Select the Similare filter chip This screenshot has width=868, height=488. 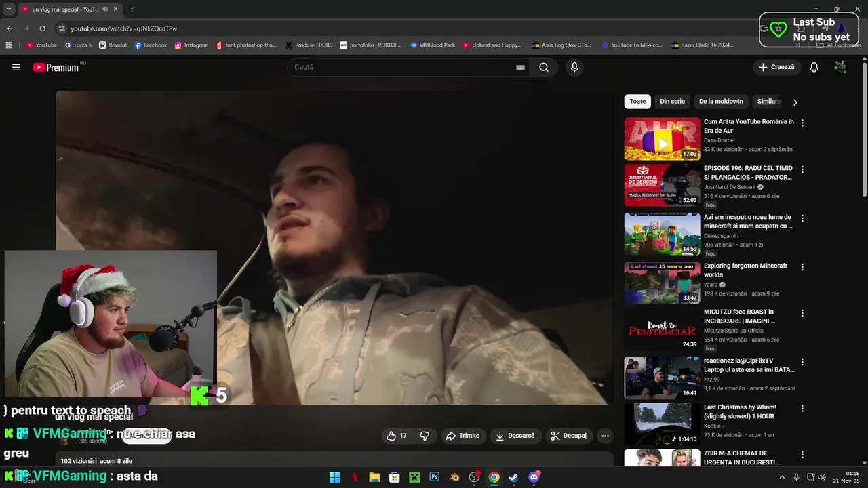click(x=768, y=102)
